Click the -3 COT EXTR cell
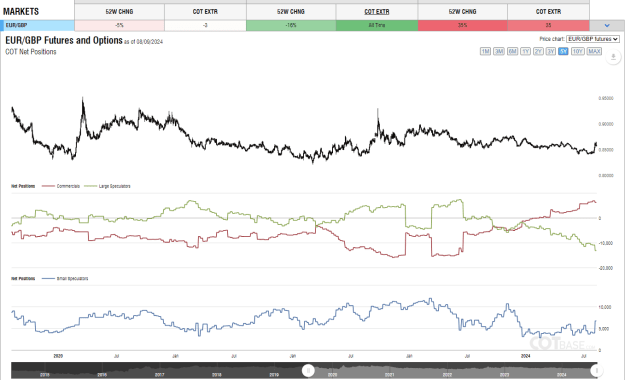Screen dimensions: 625x380 click(x=205, y=26)
